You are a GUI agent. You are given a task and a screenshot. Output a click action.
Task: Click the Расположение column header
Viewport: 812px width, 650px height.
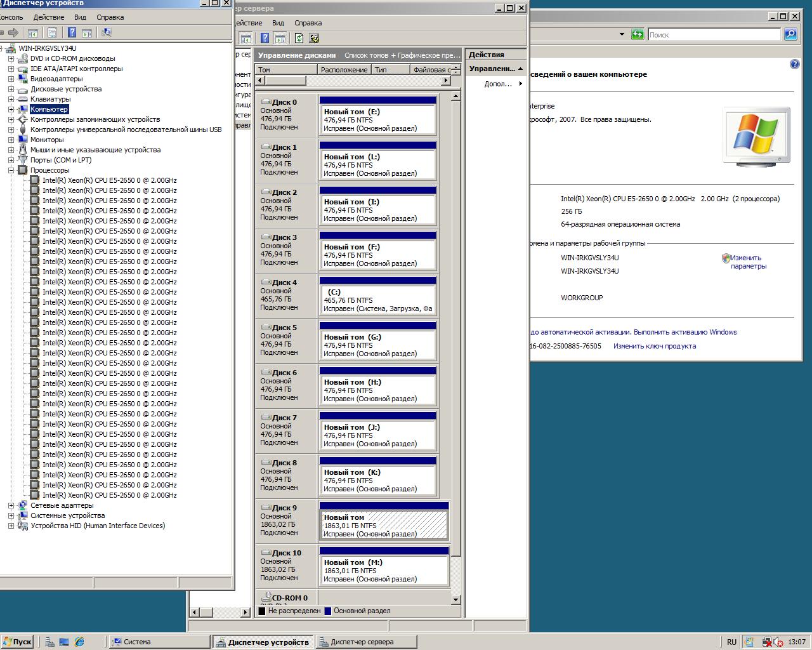tap(343, 70)
